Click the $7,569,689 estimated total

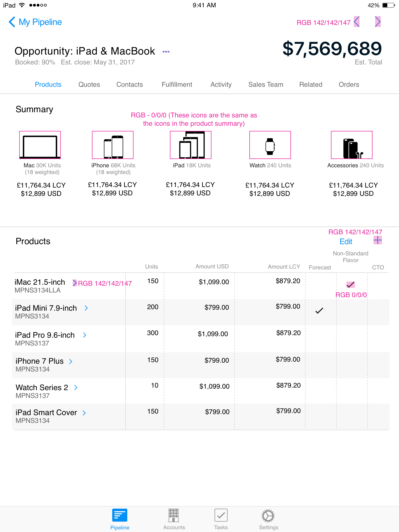pyautogui.click(x=332, y=49)
